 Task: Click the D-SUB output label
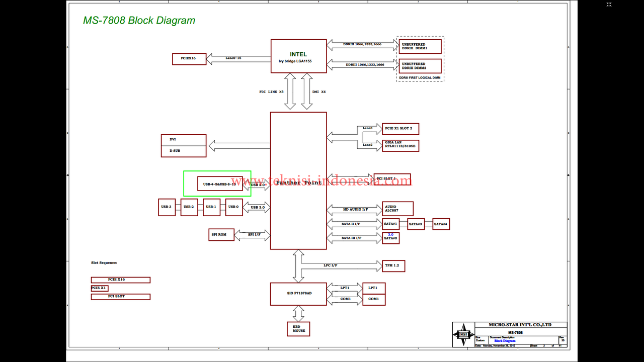(175, 150)
